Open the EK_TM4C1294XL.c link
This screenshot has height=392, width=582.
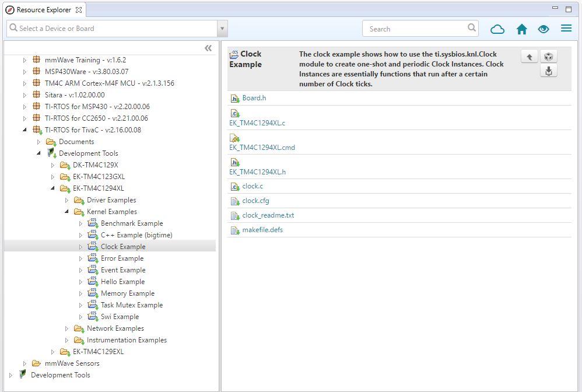(257, 123)
